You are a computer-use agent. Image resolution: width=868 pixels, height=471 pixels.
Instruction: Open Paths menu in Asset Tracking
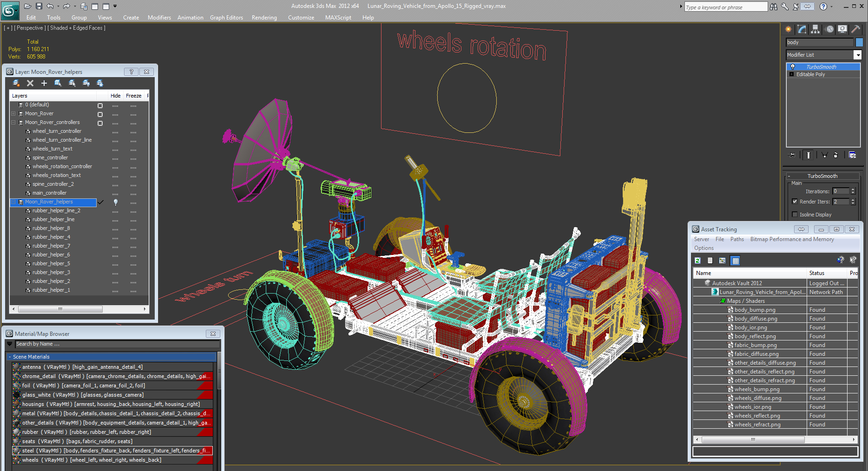click(x=737, y=239)
